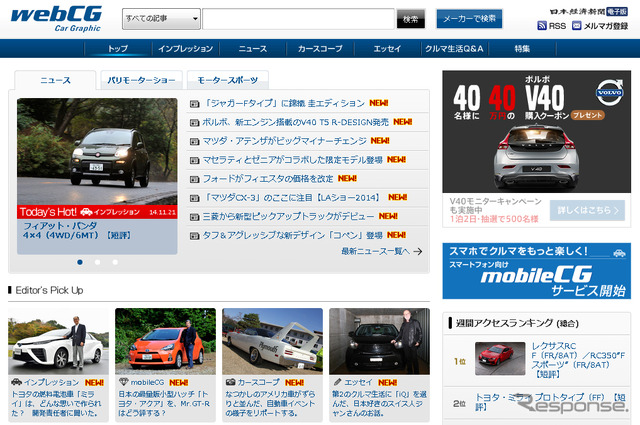Open the すべての記事 category dropdown
The width and height of the screenshot is (640, 425).
tap(161, 19)
